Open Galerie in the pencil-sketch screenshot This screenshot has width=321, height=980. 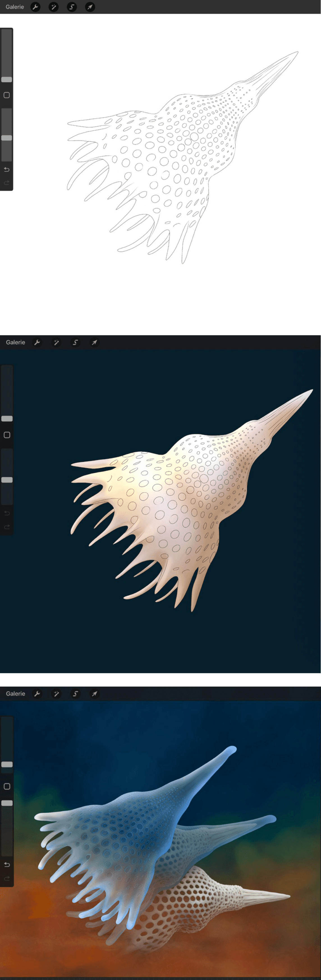(15, 7)
